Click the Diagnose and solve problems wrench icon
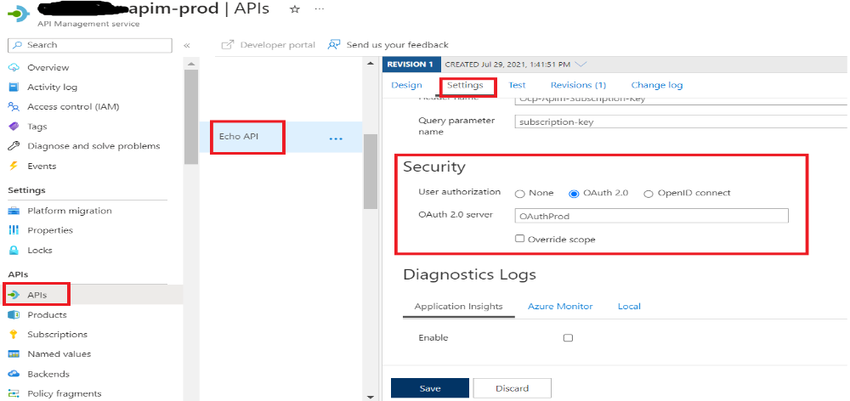 click(x=14, y=146)
